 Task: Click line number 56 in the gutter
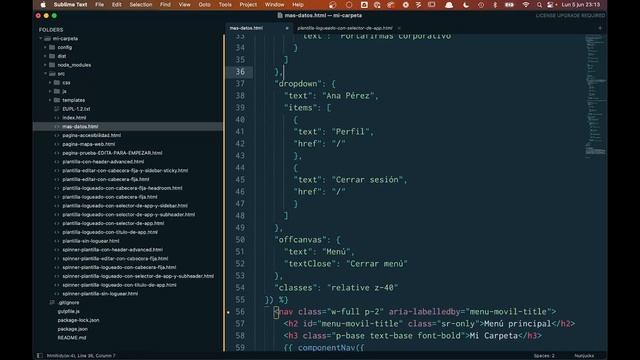(x=240, y=312)
